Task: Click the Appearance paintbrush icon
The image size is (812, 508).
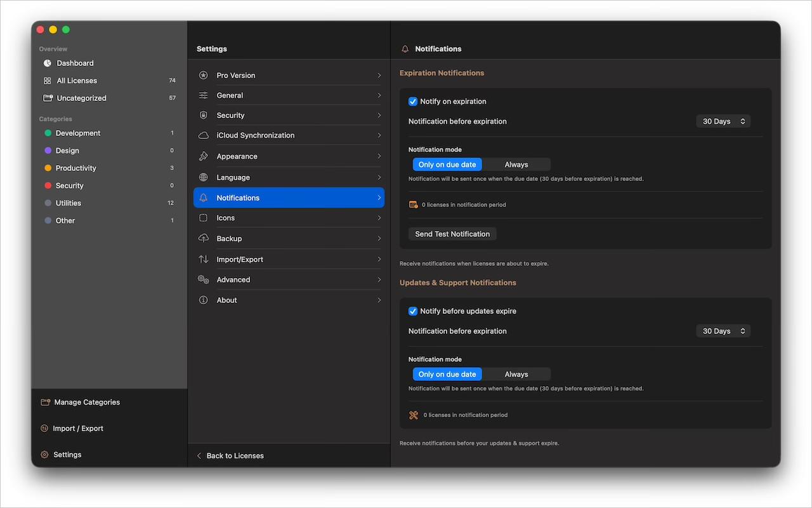Action: pyautogui.click(x=204, y=156)
